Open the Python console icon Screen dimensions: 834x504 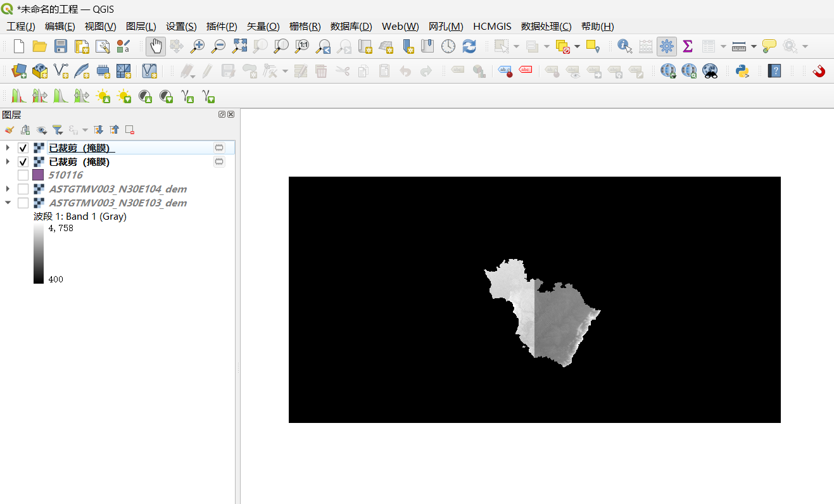pos(743,71)
